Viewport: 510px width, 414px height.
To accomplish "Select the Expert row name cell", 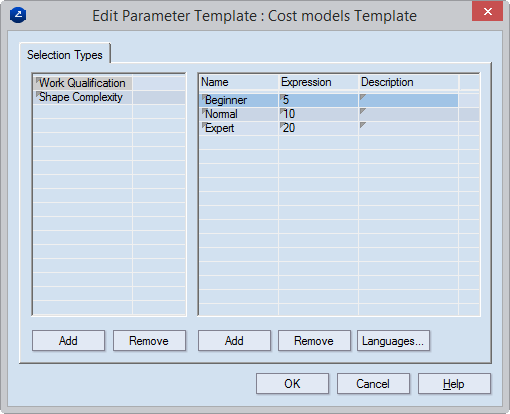I will coord(239,128).
